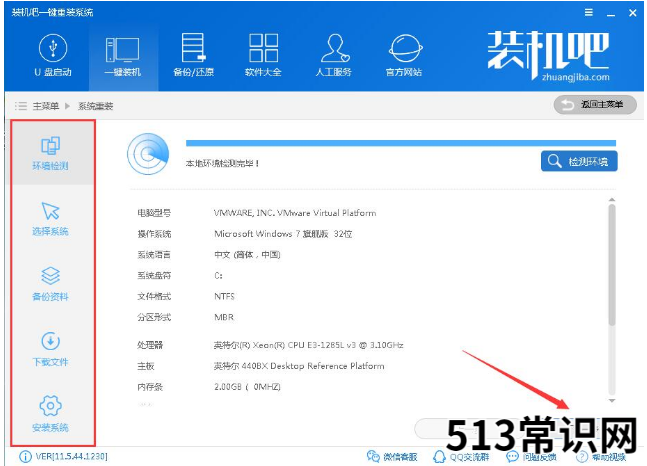Click the 2.00GB memory value

click(247, 387)
